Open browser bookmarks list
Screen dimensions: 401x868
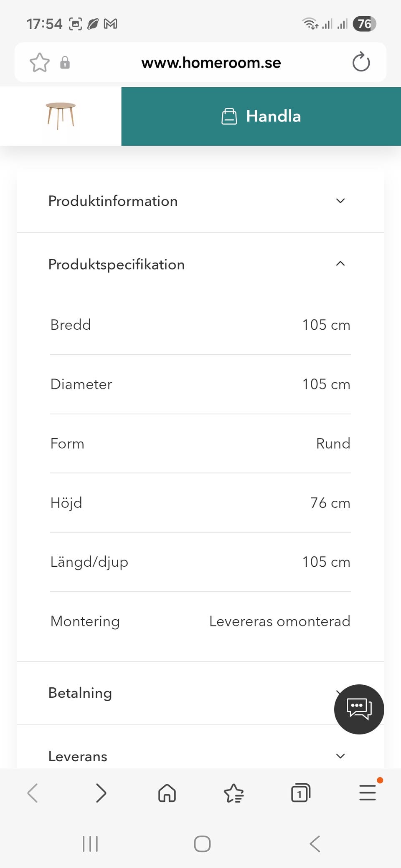pyautogui.click(x=234, y=793)
